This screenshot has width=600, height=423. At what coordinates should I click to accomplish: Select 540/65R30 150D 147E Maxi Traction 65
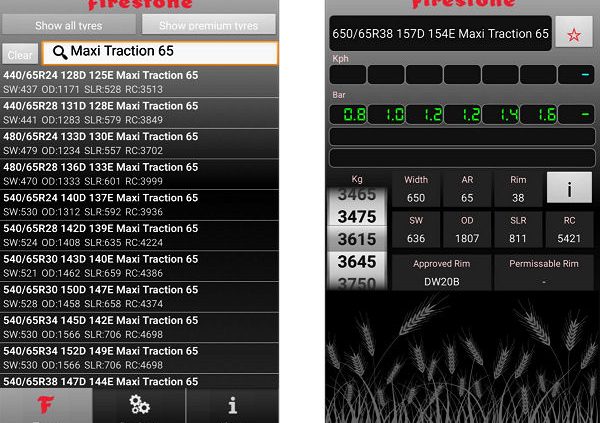[x=139, y=297]
